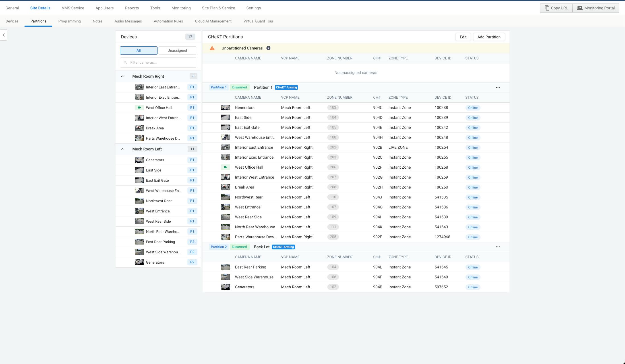Switch to Cloud AI Management subtab

pos(213,21)
